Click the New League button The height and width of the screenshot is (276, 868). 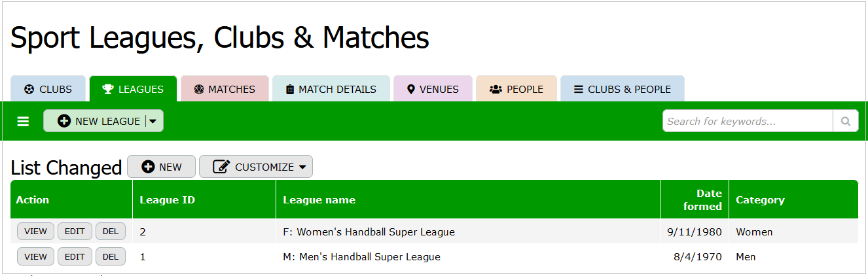98,121
